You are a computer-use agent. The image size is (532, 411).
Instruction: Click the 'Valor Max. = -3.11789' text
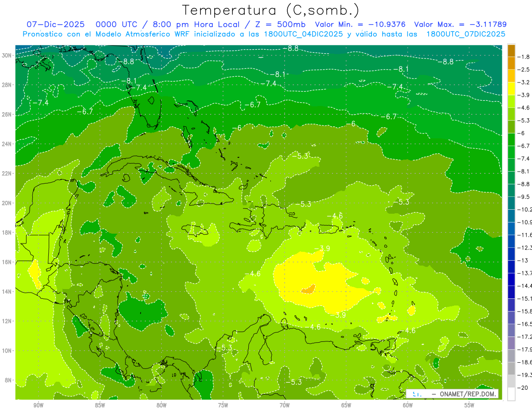[x=460, y=25]
